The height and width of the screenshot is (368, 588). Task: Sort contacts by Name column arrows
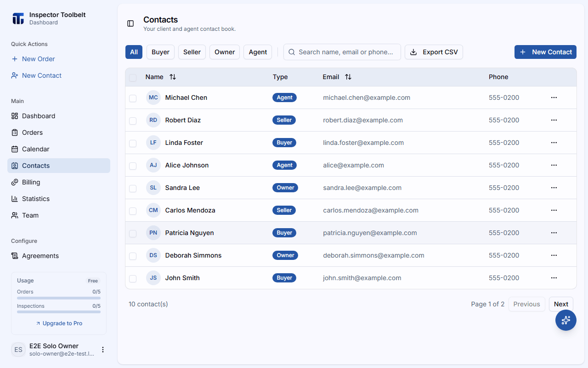(x=173, y=77)
